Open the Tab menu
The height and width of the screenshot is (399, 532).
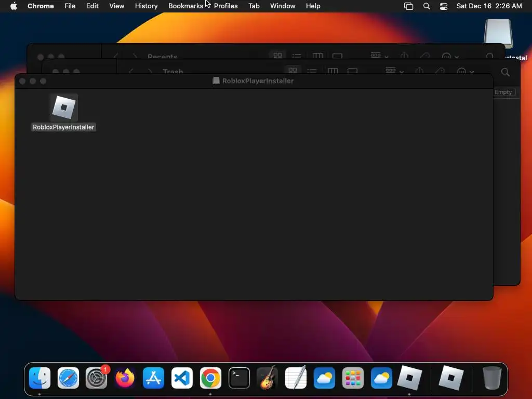(254, 6)
